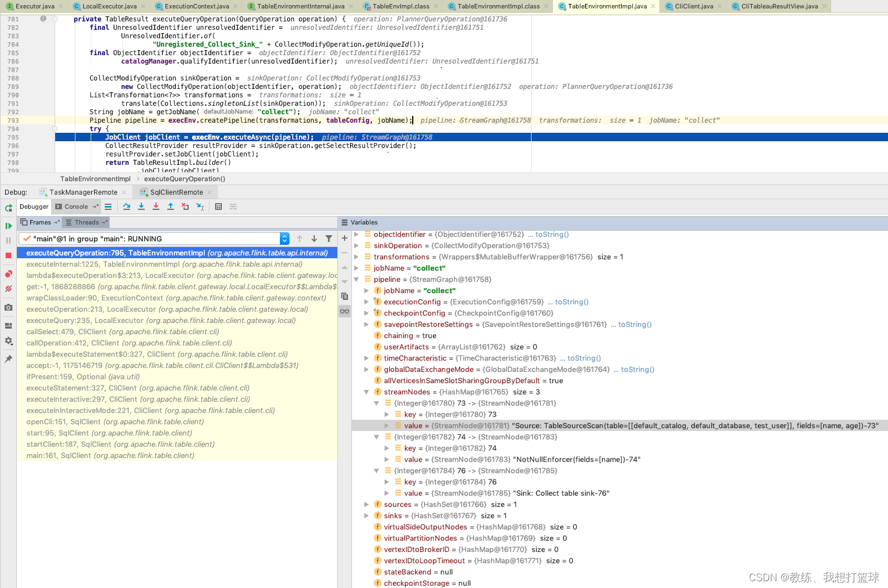Viewport: 888px width, 588px height.
Task: Select the Frames tab
Action: pyautogui.click(x=40, y=222)
